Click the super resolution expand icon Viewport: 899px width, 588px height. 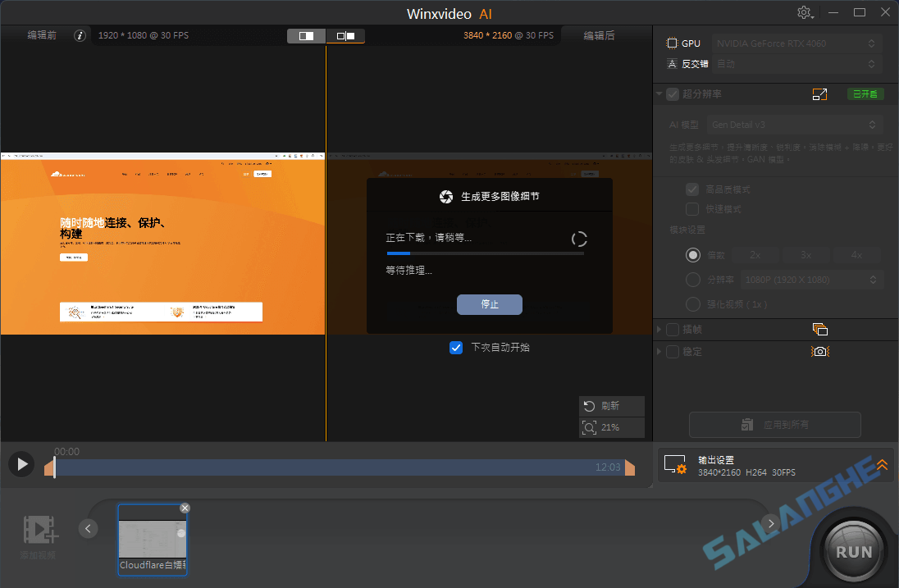(819, 93)
